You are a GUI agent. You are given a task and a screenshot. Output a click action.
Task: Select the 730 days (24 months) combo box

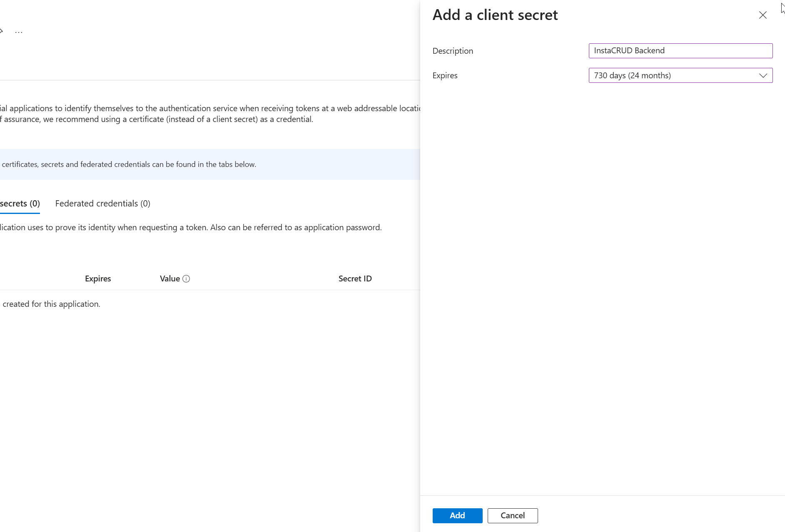[x=680, y=75]
